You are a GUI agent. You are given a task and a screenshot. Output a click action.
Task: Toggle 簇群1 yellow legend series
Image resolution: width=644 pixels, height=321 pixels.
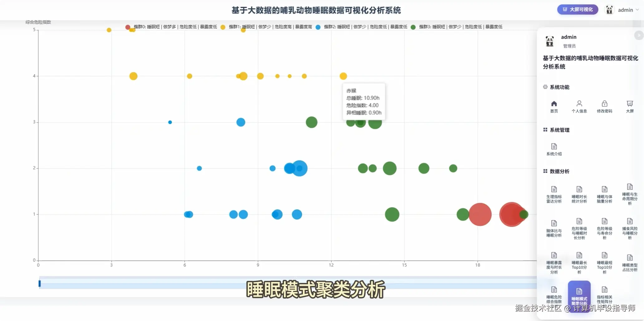point(266,27)
